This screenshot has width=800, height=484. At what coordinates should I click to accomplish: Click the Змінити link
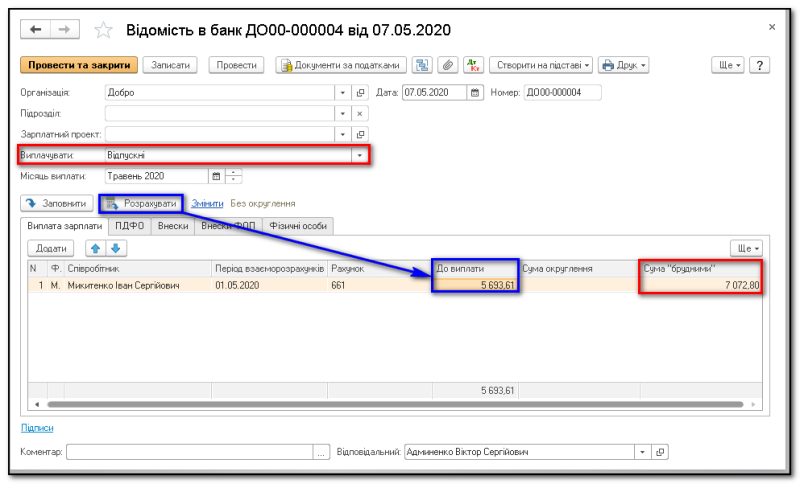click(x=207, y=203)
